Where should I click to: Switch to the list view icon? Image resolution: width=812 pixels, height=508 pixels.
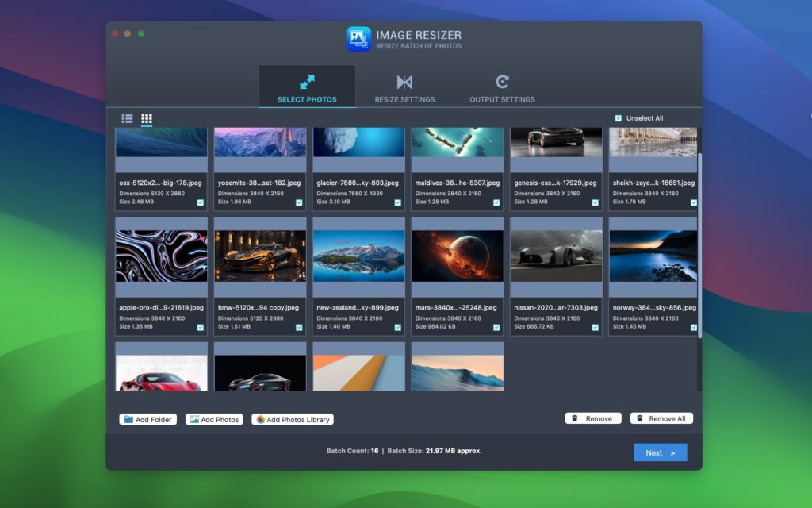pyautogui.click(x=127, y=118)
